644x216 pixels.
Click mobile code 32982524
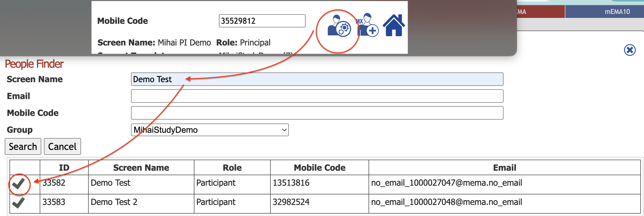coord(291,202)
